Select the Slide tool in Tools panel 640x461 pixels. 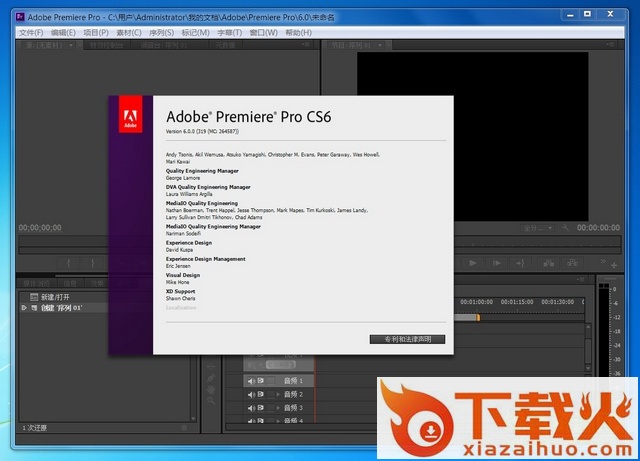click(211, 366)
